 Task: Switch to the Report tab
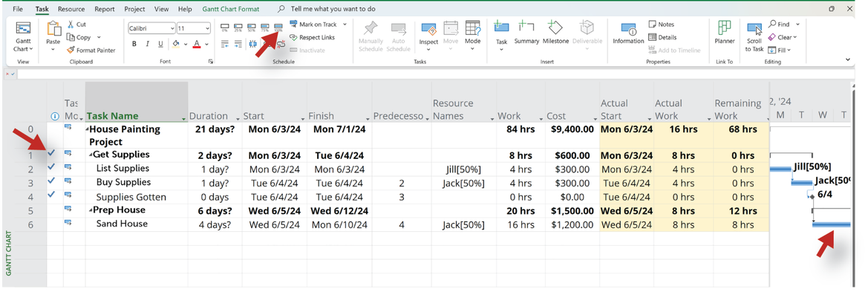105,9
